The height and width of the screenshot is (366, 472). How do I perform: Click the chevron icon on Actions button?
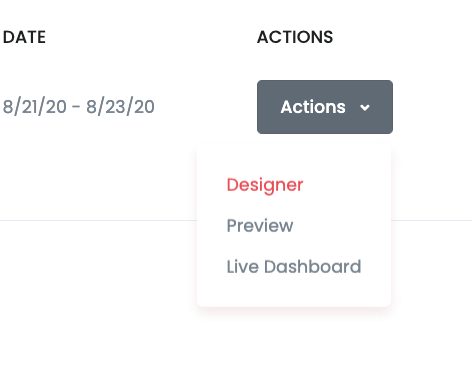coord(365,108)
